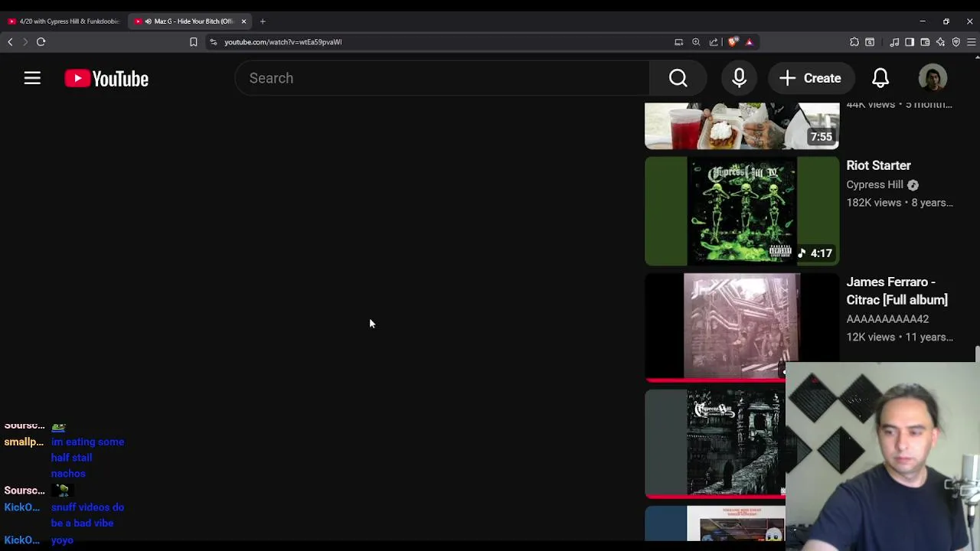Open the Brave VPN shield icon
Screen dimensions: 980x551
pos(955,42)
